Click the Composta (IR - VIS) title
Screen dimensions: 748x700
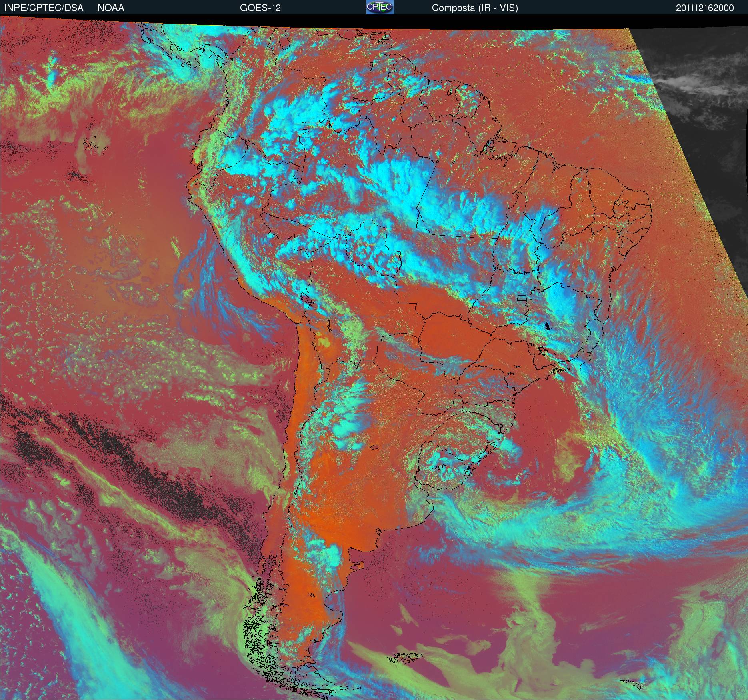point(475,8)
